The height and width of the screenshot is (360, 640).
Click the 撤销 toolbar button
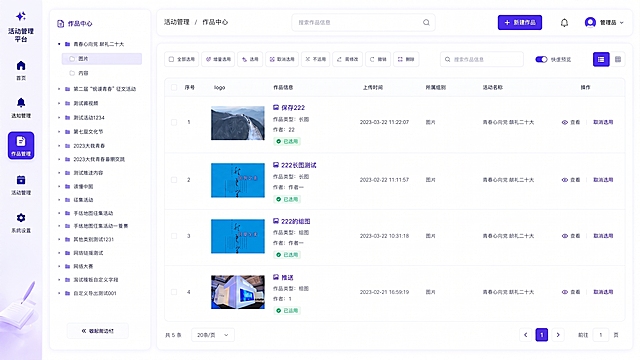click(378, 59)
